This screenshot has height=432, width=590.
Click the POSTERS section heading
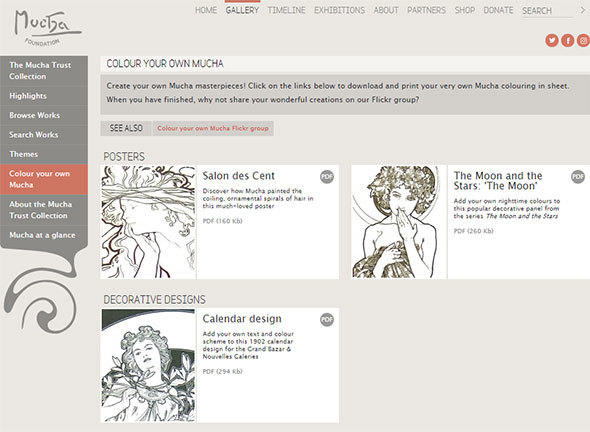pos(124,157)
